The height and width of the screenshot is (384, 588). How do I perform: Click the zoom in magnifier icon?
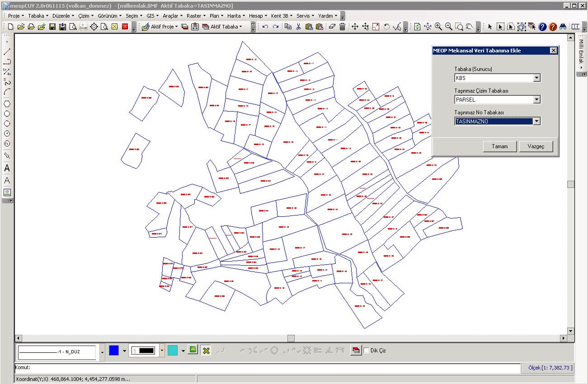(x=438, y=27)
